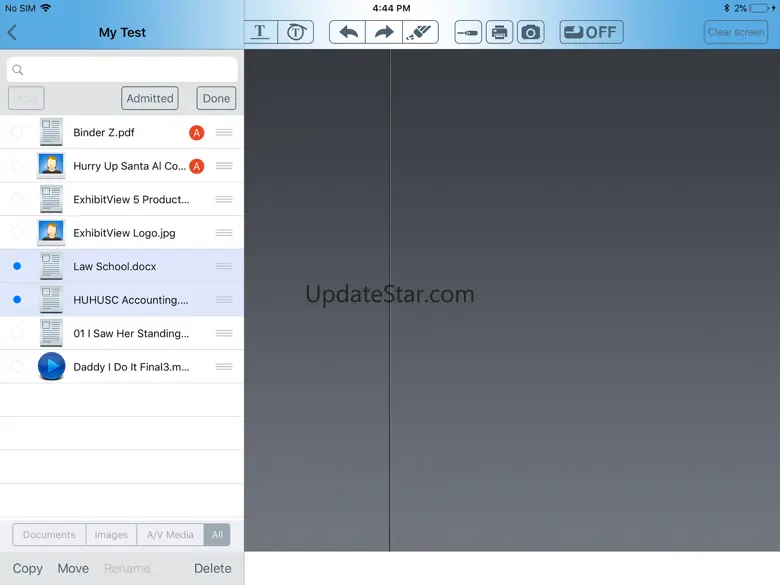Click reorder handle for ExhibitView Logo.jpg
Screen dimensions: 780x585
tap(224, 232)
